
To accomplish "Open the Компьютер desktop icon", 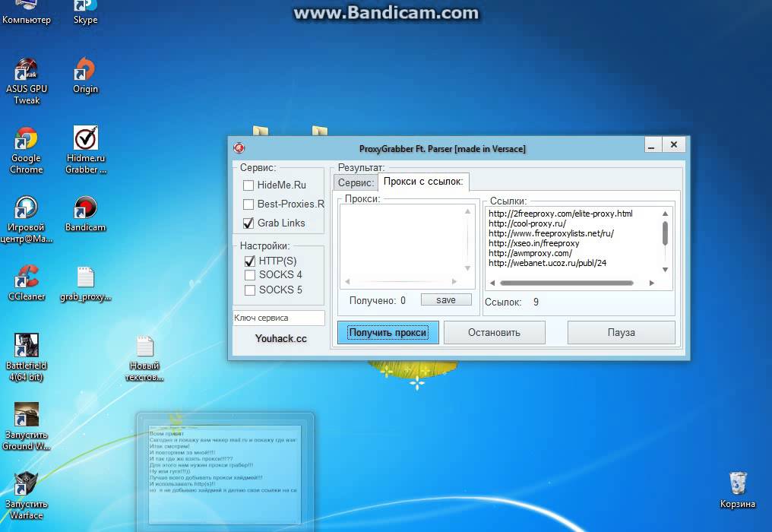I will pyautogui.click(x=27, y=13).
